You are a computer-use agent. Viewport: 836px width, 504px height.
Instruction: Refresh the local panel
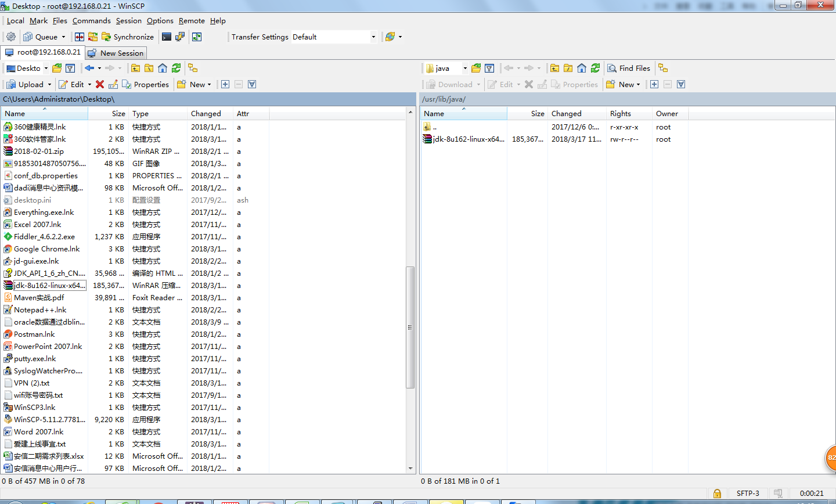[176, 68]
